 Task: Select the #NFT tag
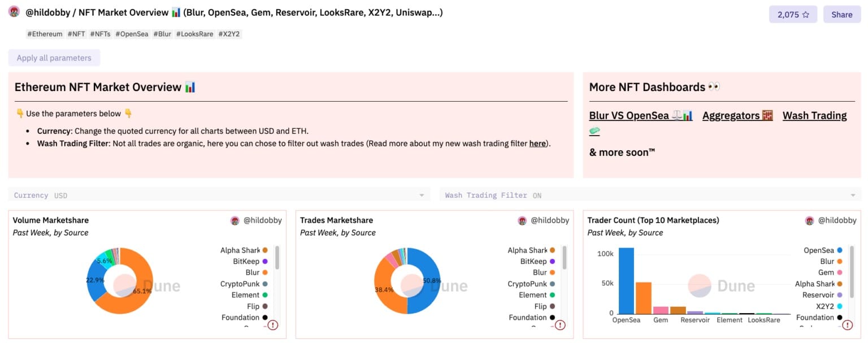tap(76, 34)
